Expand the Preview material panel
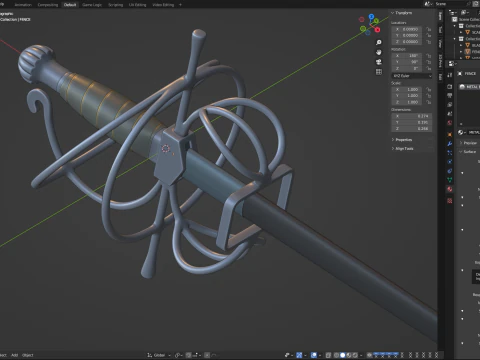The width and height of the screenshot is (480, 360). (468, 143)
